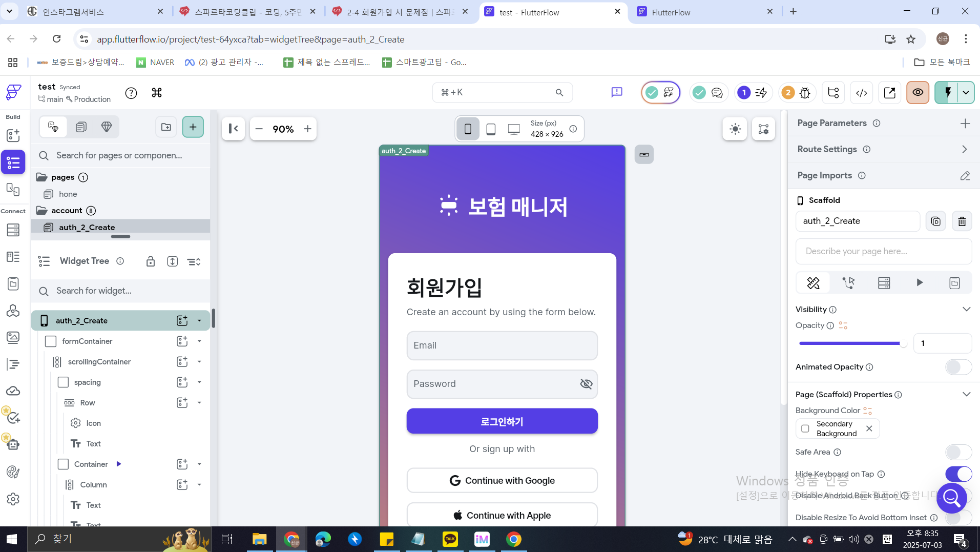The image size is (980, 552).
Task: Open the Test Mode dropdown arrow
Action: click(966, 93)
